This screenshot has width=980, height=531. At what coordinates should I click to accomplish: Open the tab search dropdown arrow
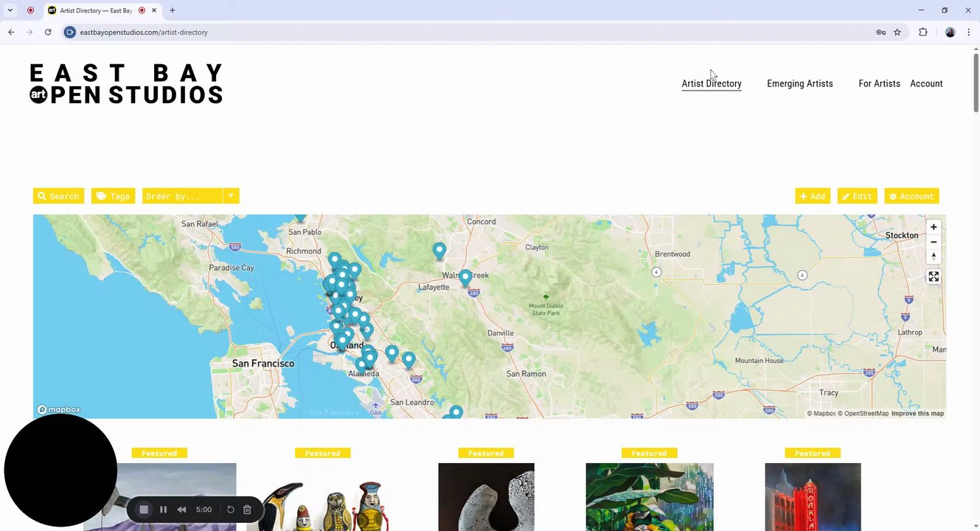point(10,10)
